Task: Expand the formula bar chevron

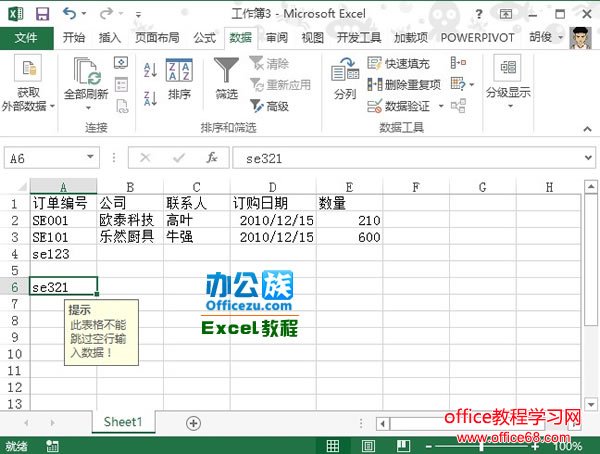Action: point(588,157)
